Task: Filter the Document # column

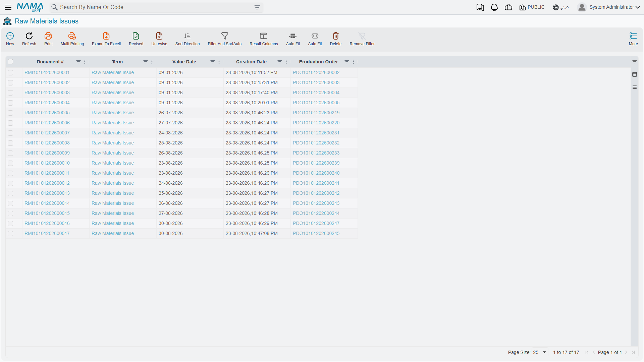Action: pos(78,62)
